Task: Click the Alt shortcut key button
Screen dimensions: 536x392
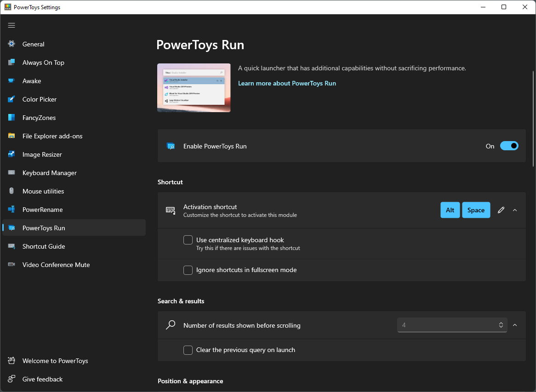Action: click(450, 210)
